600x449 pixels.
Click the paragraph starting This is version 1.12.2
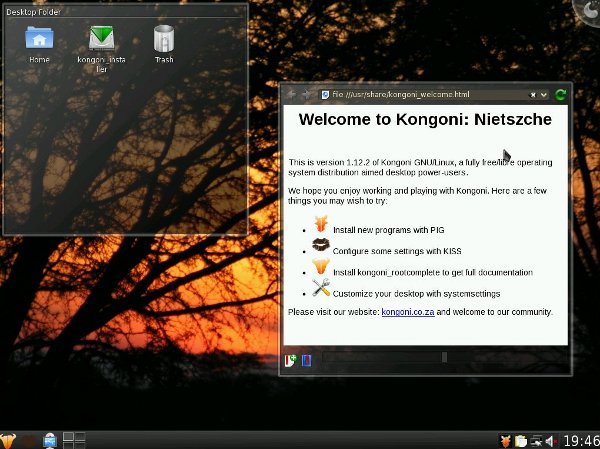coord(420,167)
